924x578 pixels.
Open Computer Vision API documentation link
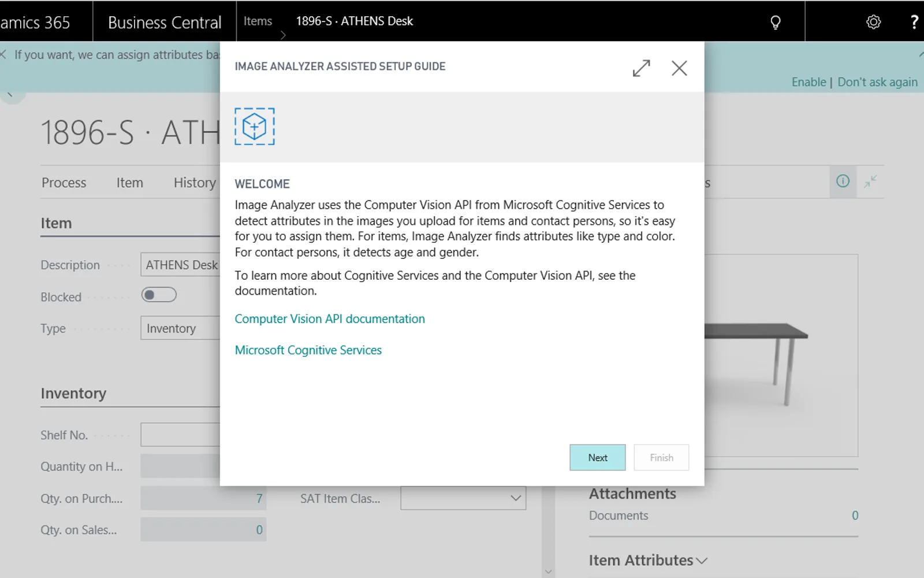point(330,319)
